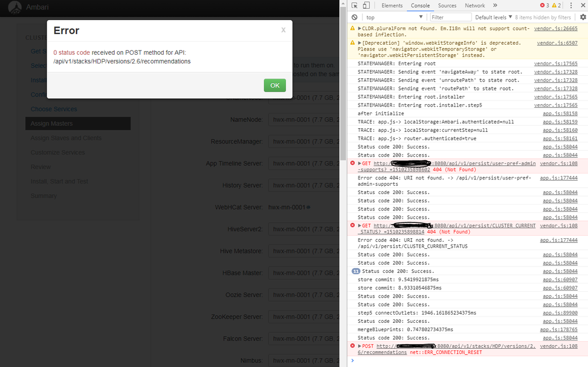Open vendor.js:6507 source link

(x=557, y=43)
